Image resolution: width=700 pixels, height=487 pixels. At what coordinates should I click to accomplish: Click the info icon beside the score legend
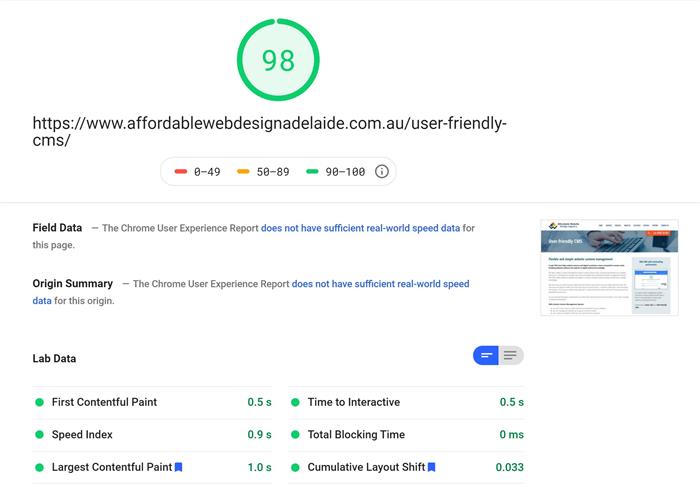tap(381, 172)
